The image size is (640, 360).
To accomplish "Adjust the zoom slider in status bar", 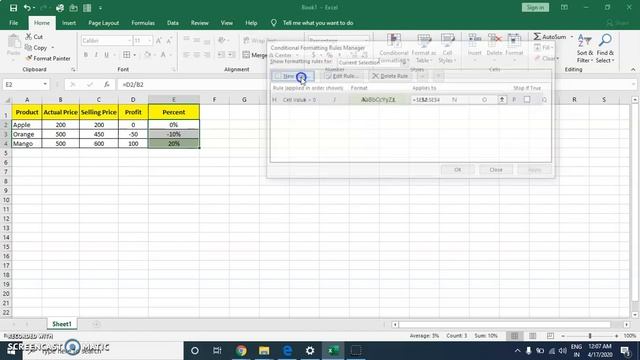I will point(590,336).
